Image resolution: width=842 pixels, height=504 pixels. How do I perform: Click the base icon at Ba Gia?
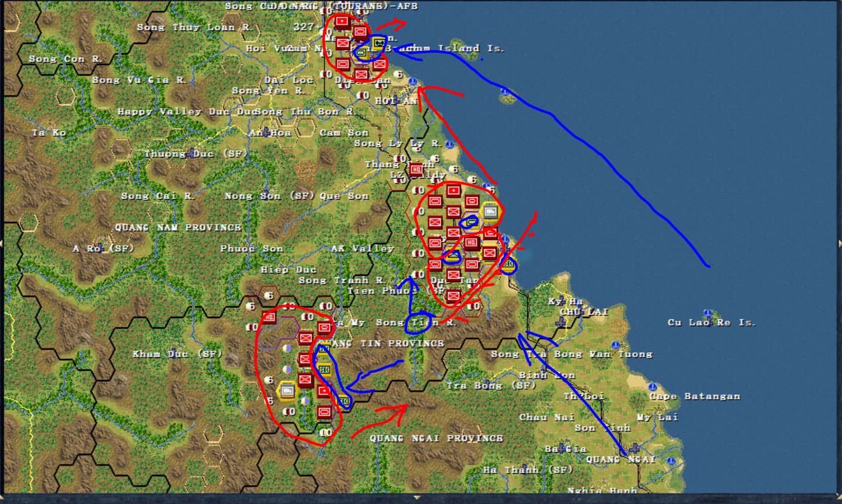tap(563, 449)
